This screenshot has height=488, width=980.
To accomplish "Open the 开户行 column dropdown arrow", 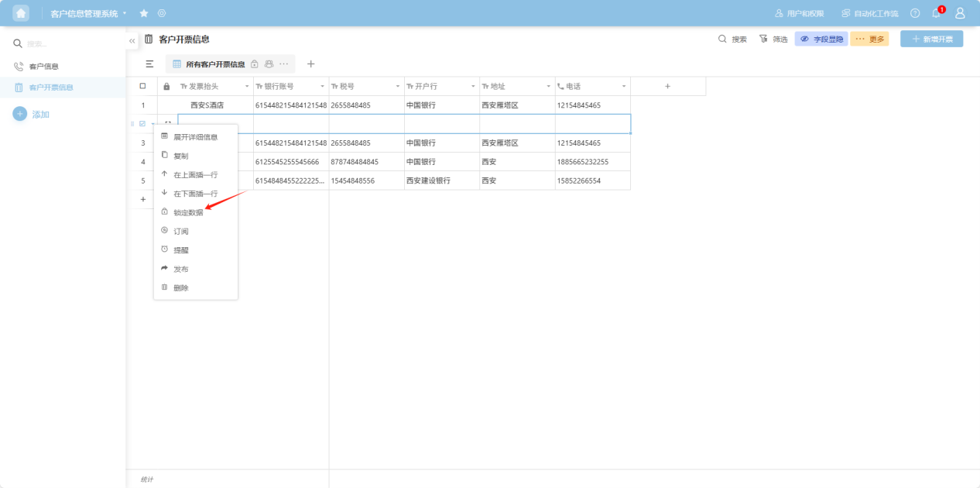I will 473,87.
